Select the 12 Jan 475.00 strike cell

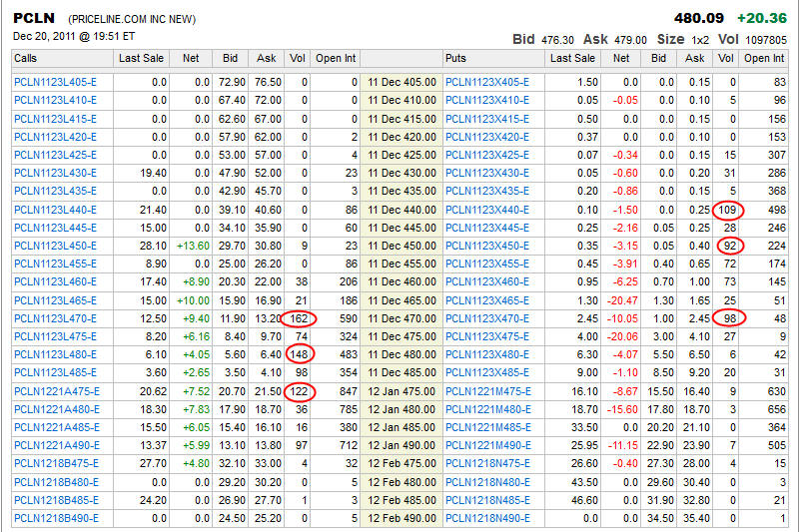pos(401,391)
